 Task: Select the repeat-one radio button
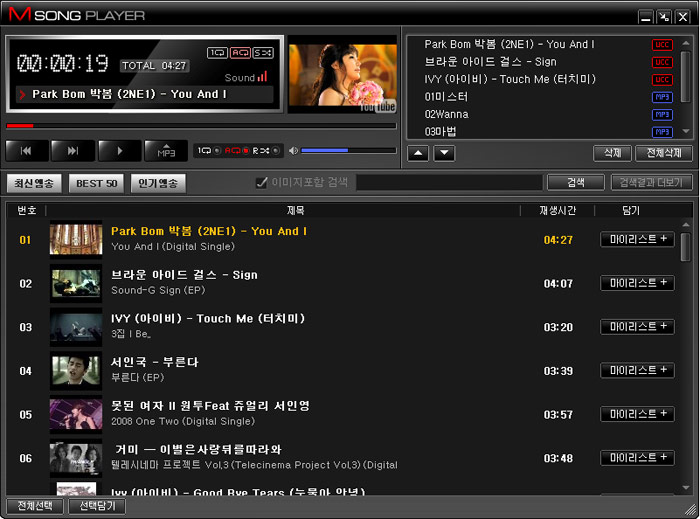(x=217, y=151)
